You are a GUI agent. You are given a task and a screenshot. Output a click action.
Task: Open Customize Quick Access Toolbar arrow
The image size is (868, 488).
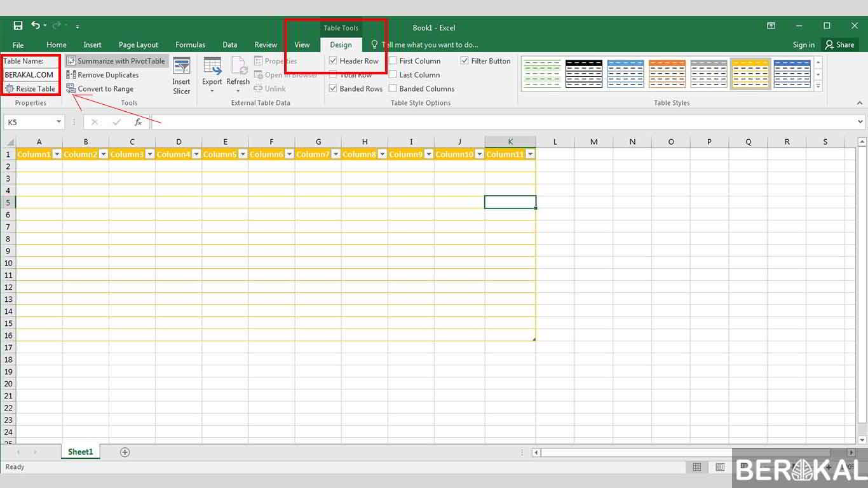(x=78, y=27)
